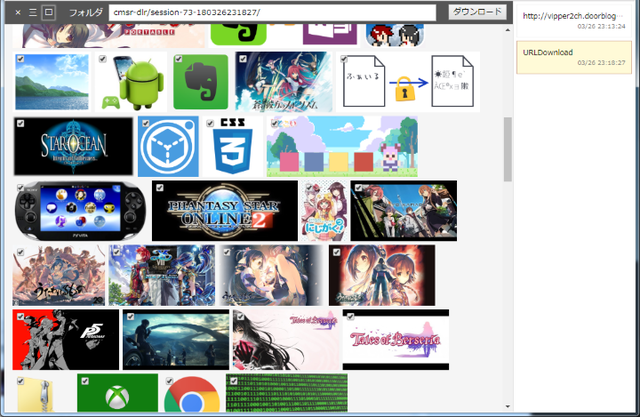Select the pixel art colored blocks thumbnail
The width and height of the screenshot is (640, 417).
(342, 146)
